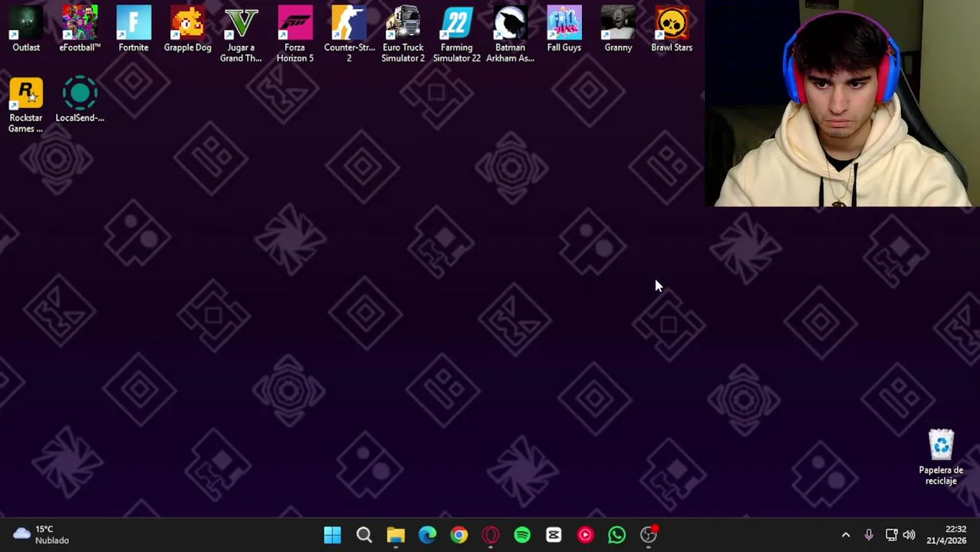Open WhatsApp from the taskbar
The width and height of the screenshot is (980, 552).
pyautogui.click(x=617, y=534)
